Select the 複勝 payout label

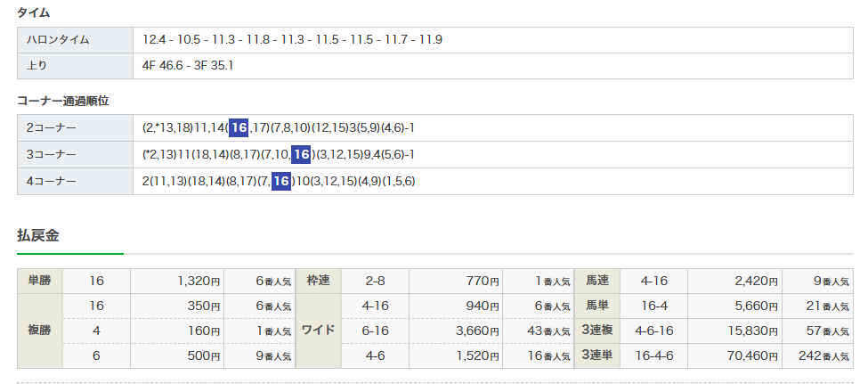pos(40,331)
